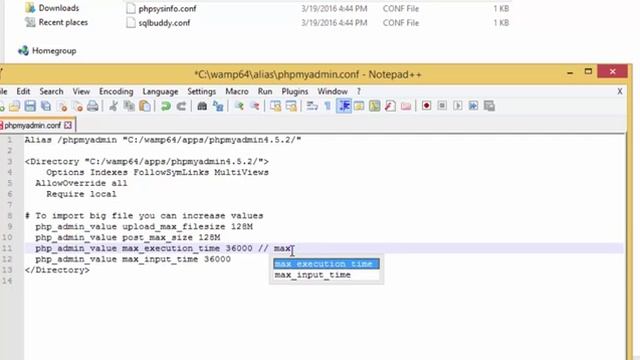The height and width of the screenshot is (360, 640).
Task: Click the 'Require local' line
Action: [x=81, y=194]
